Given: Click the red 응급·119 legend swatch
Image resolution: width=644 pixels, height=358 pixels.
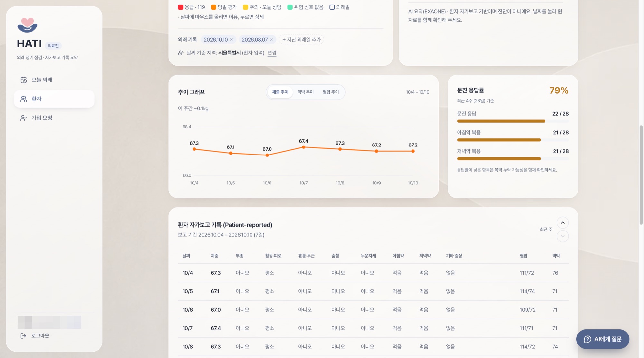Looking at the screenshot, I should pyautogui.click(x=181, y=7).
